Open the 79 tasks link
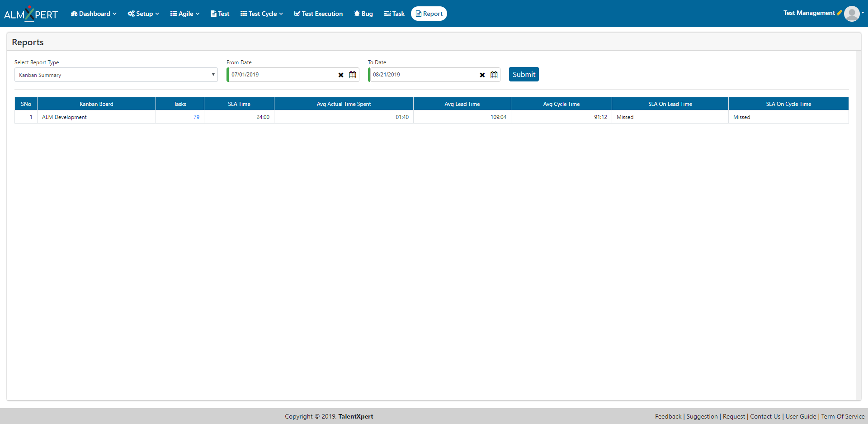This screenshot has height=424, width=868. [x=196, y=117]
